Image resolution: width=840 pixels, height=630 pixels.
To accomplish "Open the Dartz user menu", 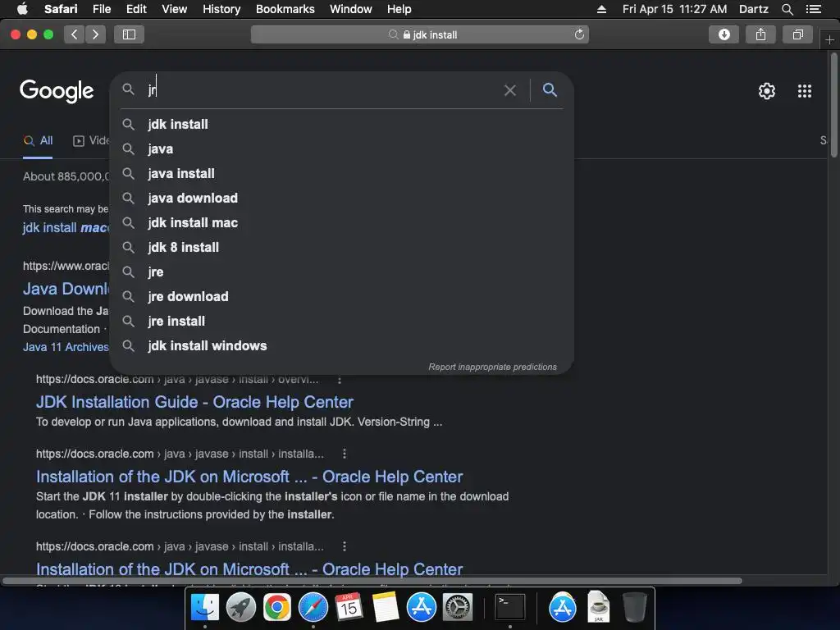I will [x=753, y=9].
